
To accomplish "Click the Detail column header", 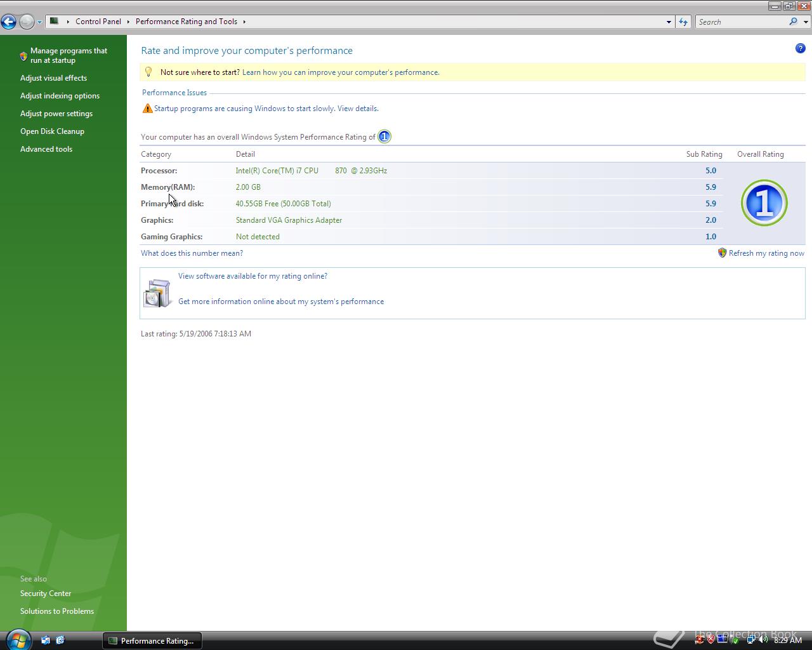I will 246,154.
